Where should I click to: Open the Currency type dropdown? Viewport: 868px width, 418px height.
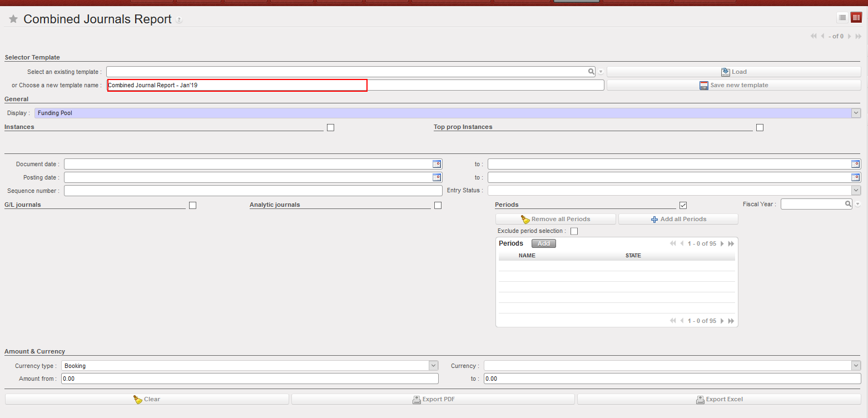[433, 366]
